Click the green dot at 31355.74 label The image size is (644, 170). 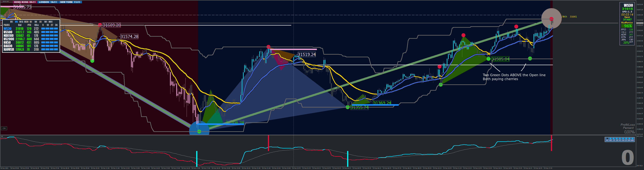pos(347,107)
